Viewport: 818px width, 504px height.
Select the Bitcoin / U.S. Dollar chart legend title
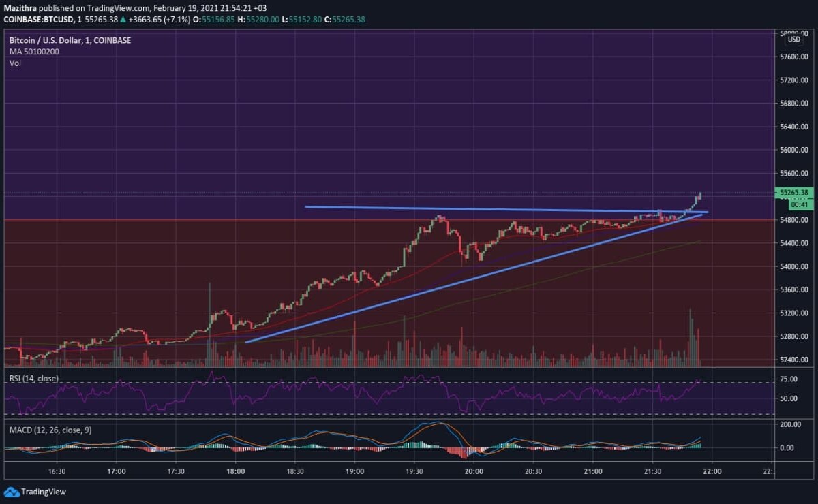click(70, 40)
